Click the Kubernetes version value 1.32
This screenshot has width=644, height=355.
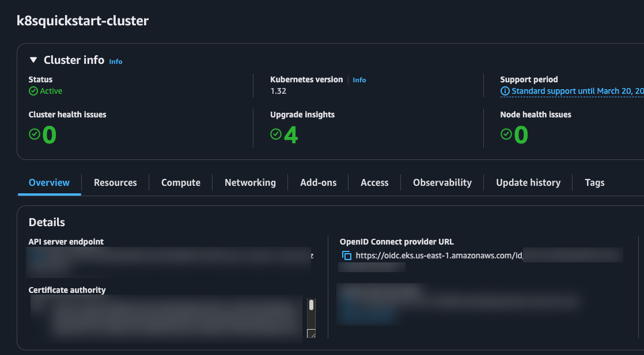click(278, 91)
